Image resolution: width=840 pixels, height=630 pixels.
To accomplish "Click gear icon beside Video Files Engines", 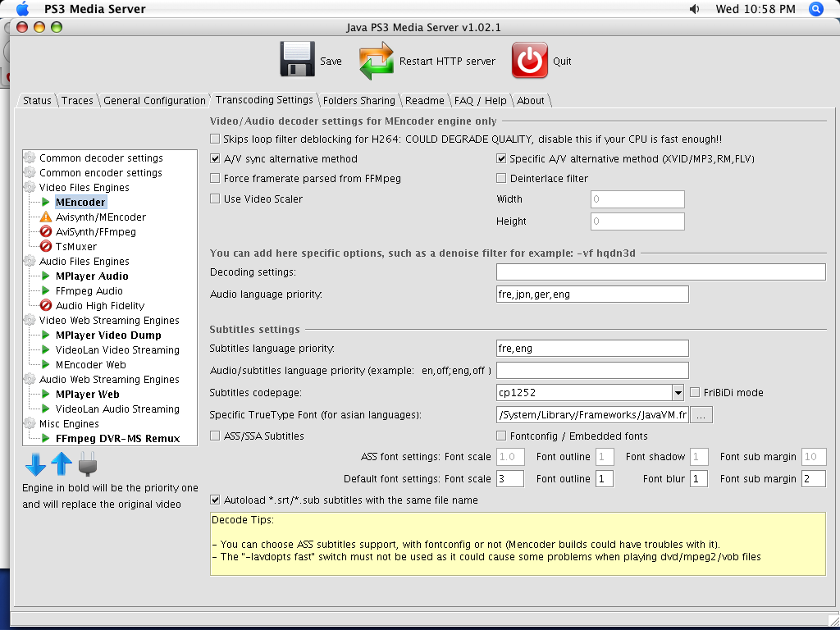I will (x=30, y=188).
